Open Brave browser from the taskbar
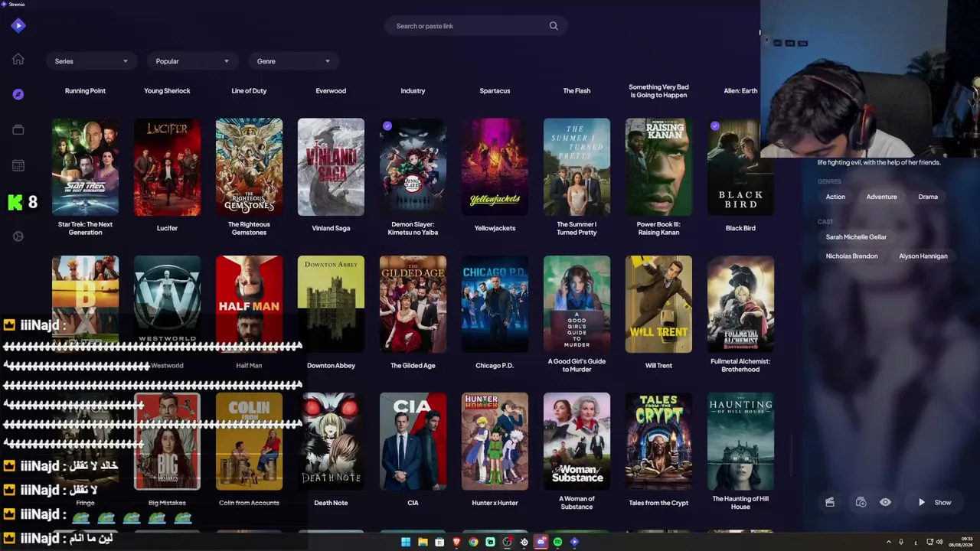 click(456, 542)
